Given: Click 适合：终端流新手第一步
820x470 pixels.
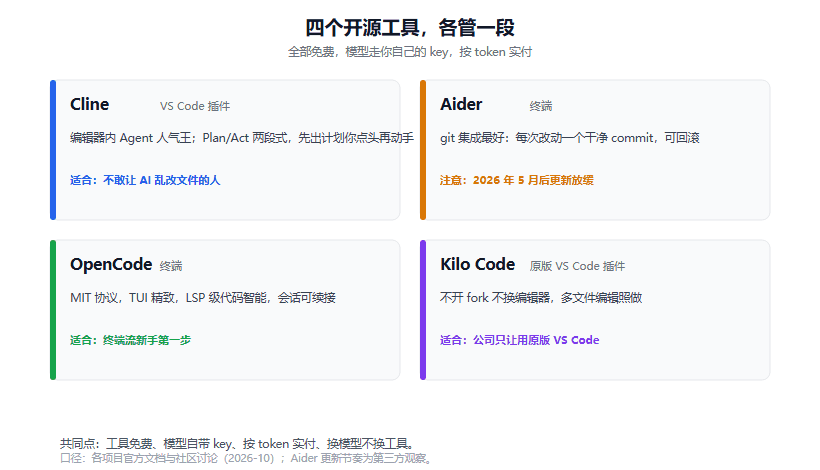Looking at the screenshot, I should click(x=130, y=340).
